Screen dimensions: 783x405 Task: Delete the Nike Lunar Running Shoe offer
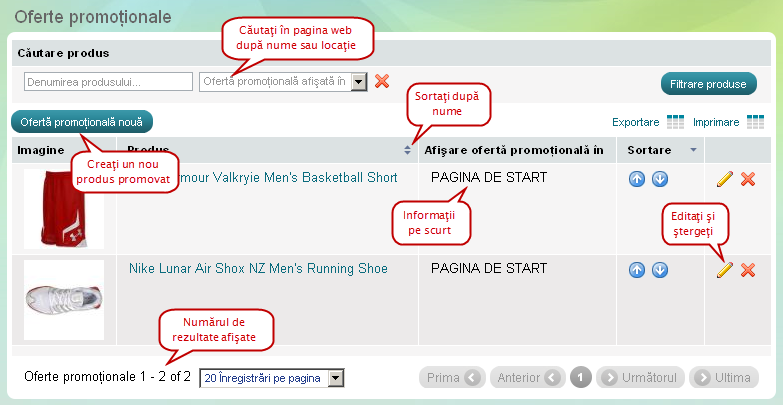pos(747,270)
